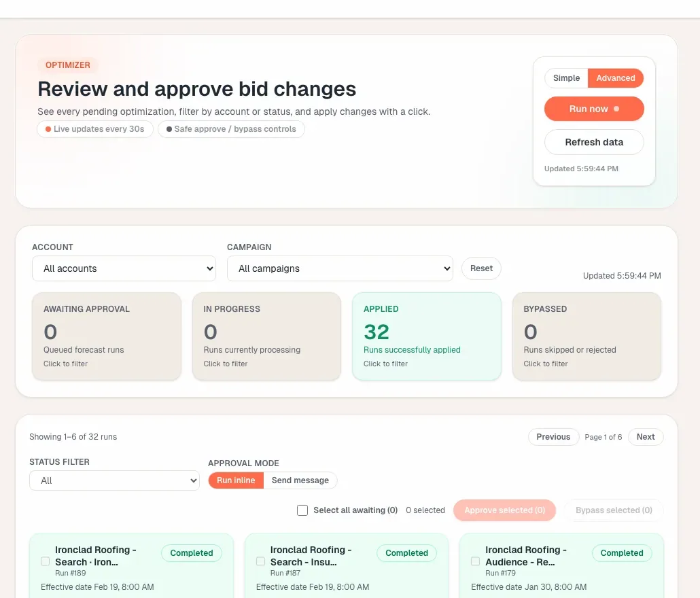Click Refresh data button
The height and width of the screenshot is (598, 700).
594,142
